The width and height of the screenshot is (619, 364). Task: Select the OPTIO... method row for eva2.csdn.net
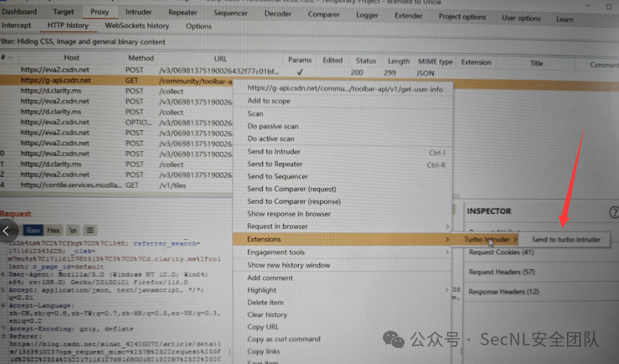(117, 123)
